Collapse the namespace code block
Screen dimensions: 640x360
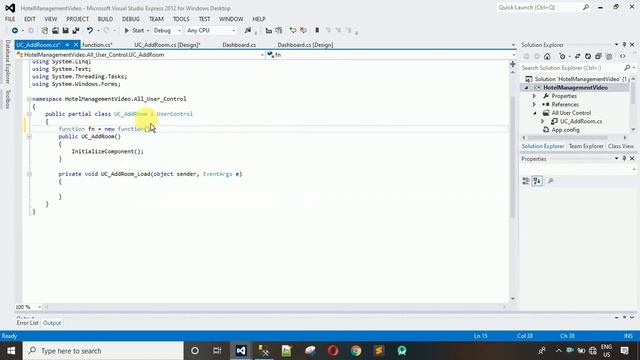[29, 99]
